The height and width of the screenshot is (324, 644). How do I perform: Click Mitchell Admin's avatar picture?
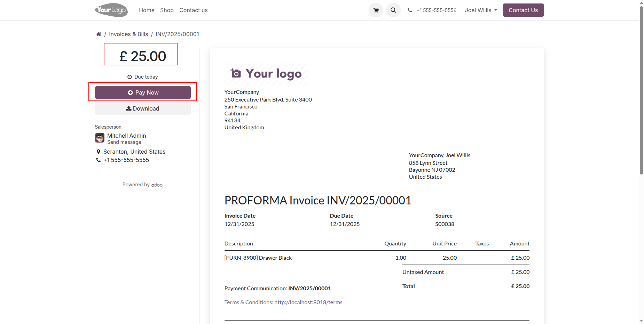[x=100, y=138]
